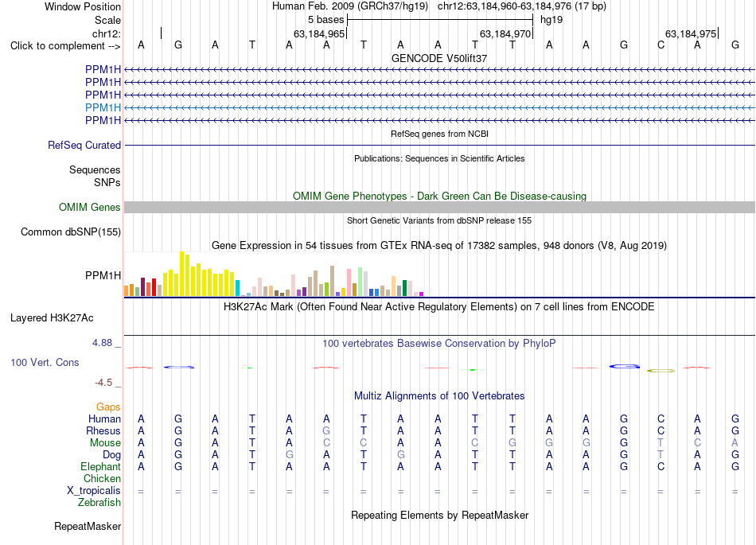Click the only C base in the ruler sequence
The image size is (756, 545).
(661, 45)
